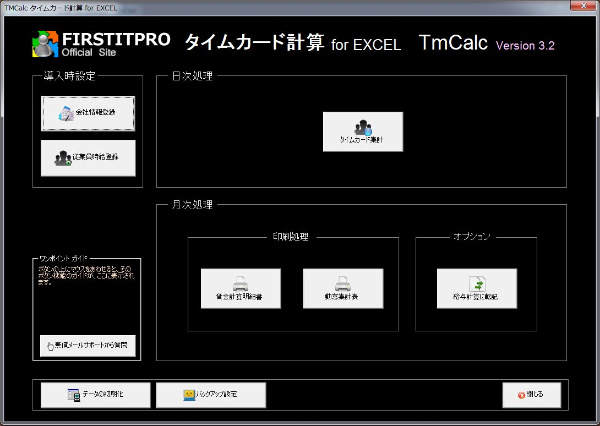
Task: Print the attendance summary table (勤怠集計表)
Action: pos(343,288)
